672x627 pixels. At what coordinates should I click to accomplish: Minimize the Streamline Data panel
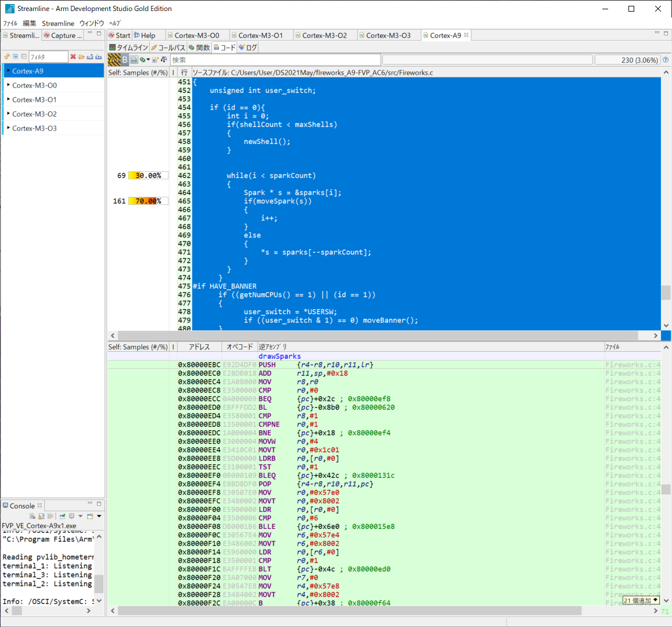90,33
